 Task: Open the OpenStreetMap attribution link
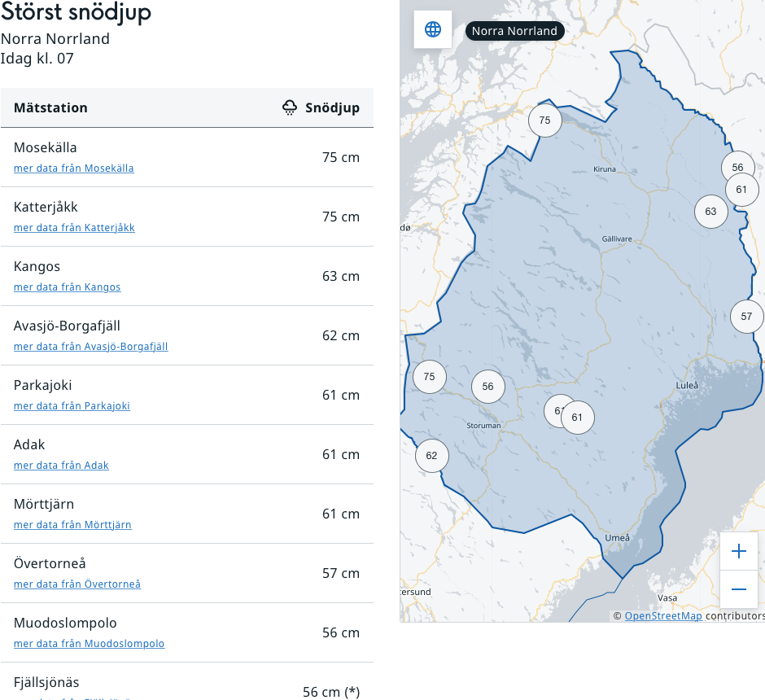[x=662, y=616]
